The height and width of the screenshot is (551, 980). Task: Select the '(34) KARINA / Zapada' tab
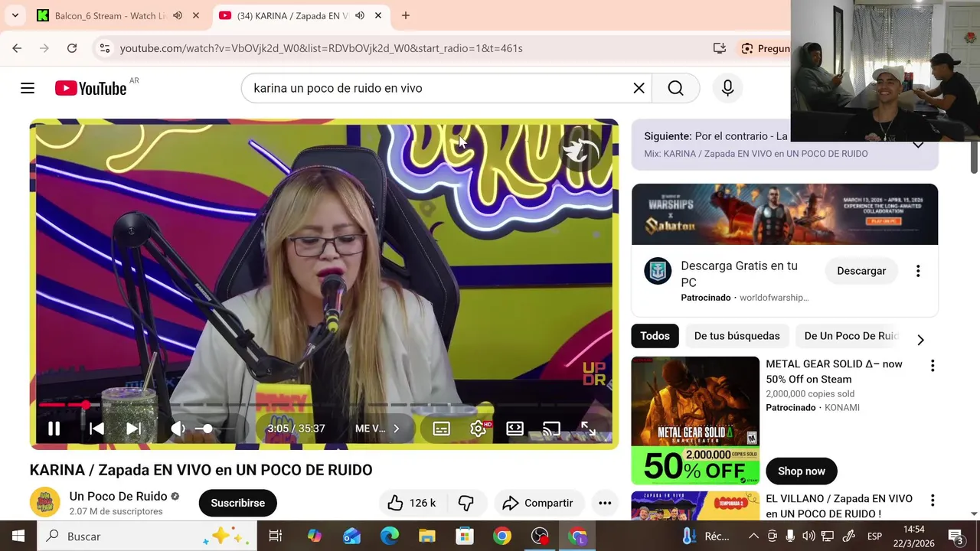pos(292,15)
